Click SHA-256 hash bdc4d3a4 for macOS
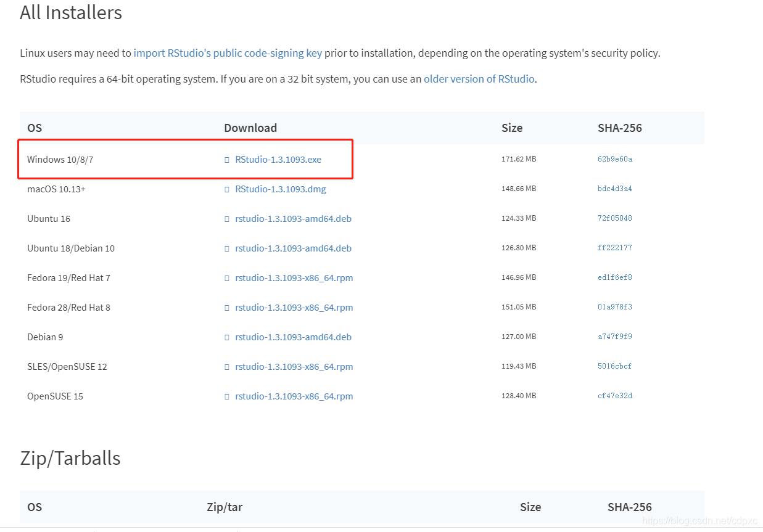The height and width of the screenshot is (532, 763). pyautogui.click(x=614, y=189)
